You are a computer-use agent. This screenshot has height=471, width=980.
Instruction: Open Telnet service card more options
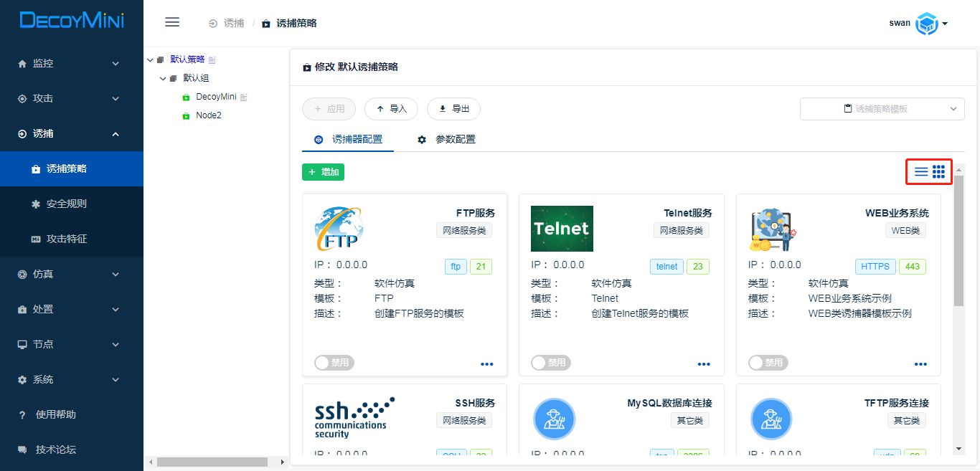tap(704, 364)
